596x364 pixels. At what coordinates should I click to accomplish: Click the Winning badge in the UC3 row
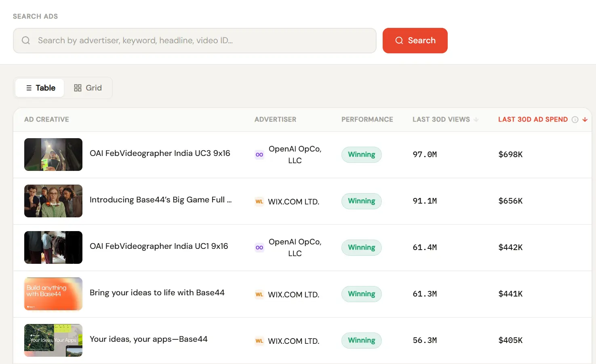pos(362,154)
